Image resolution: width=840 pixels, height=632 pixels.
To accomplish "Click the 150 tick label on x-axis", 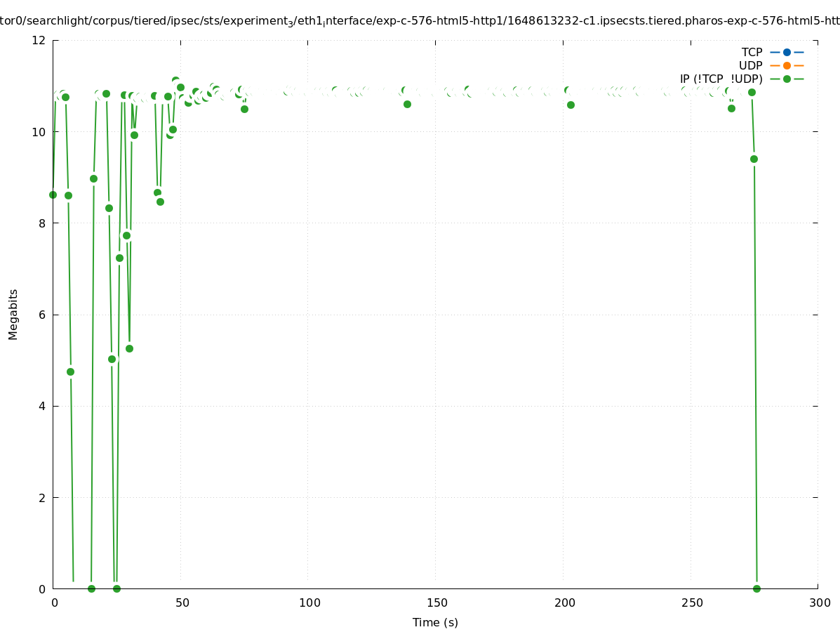I will (436, 603).
